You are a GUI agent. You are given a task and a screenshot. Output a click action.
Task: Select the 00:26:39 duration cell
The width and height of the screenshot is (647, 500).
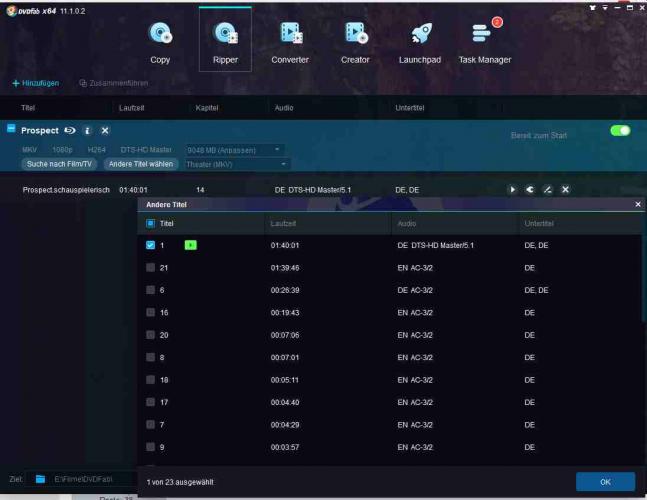pyautogui.click(x=285, y=290)
